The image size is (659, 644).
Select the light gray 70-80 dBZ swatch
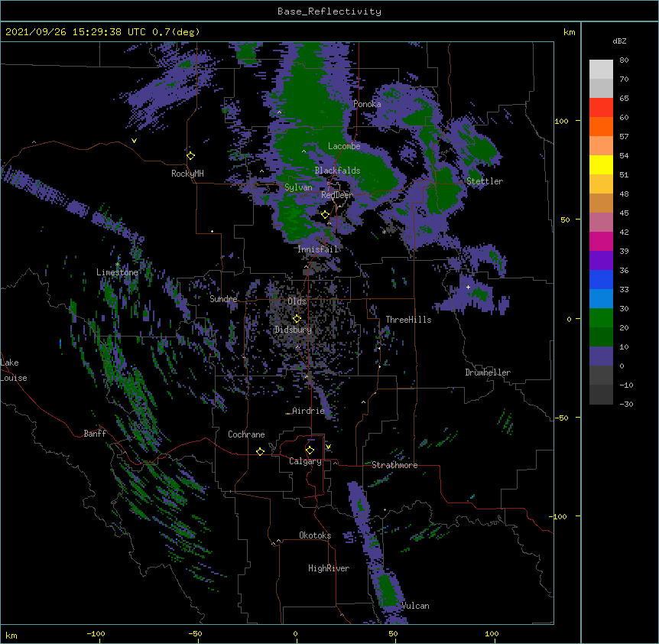(x=601, y=70)
